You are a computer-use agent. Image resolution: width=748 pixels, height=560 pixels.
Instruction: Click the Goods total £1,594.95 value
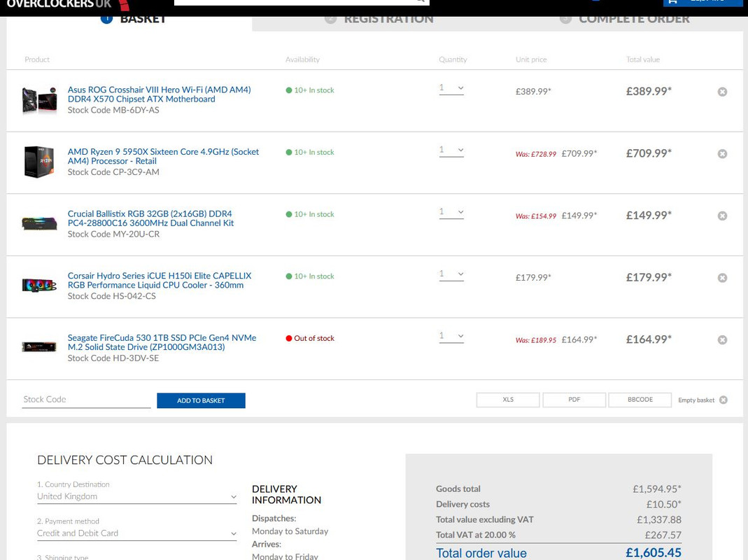(657, 489)
